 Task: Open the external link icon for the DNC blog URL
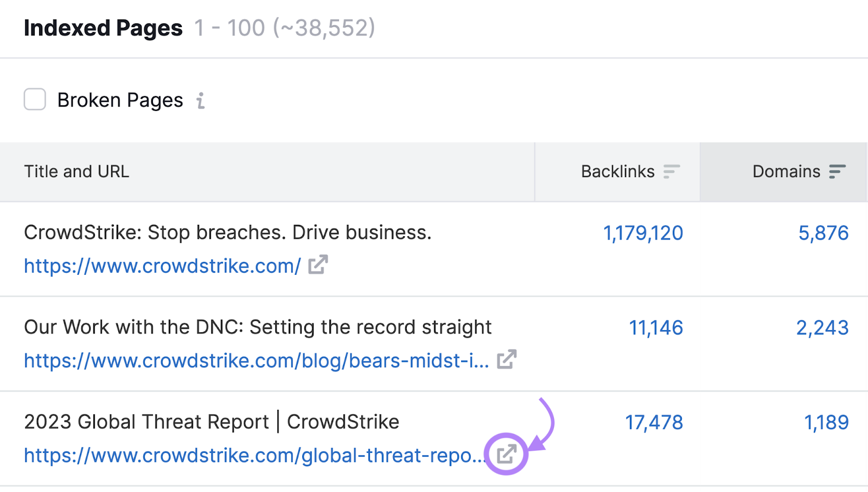tap(507, 359)
